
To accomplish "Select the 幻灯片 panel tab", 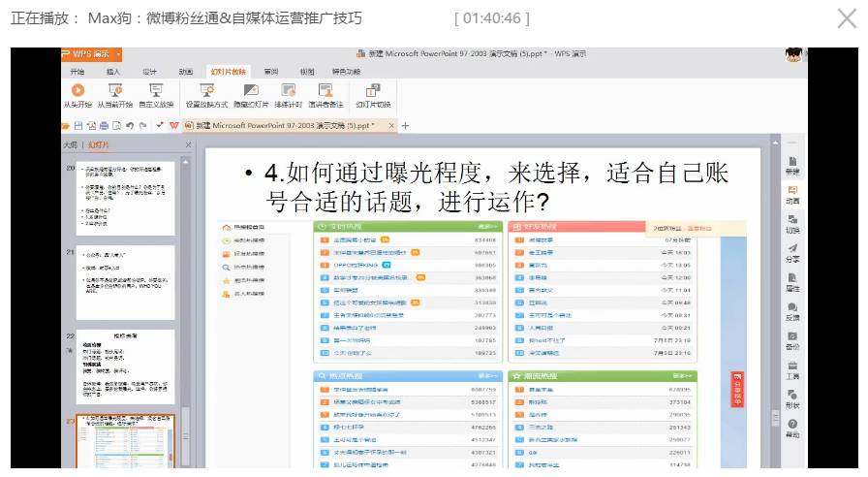I will (99, 144).
